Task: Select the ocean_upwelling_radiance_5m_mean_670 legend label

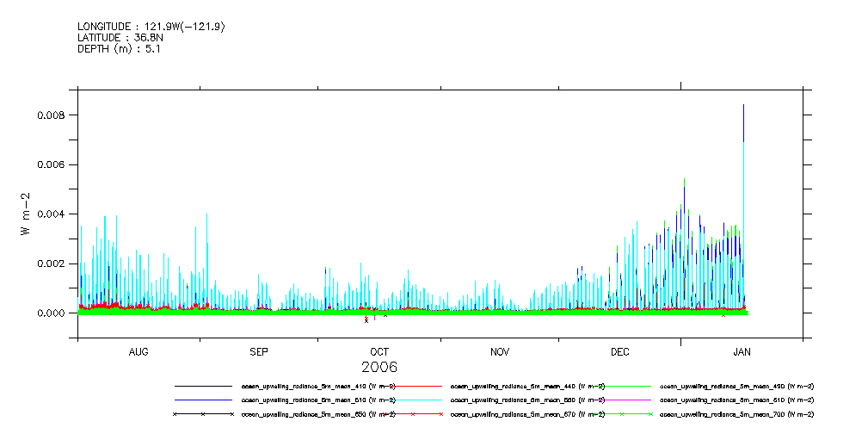Action: [527, 415]
